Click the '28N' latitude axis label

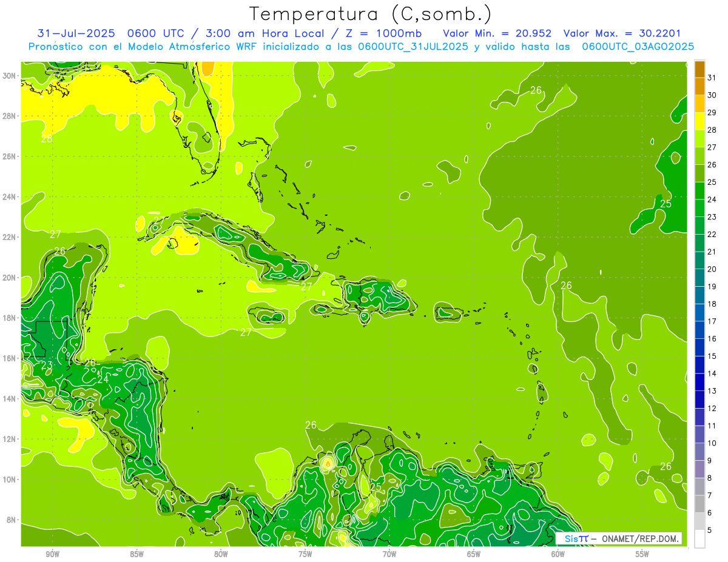point(10,116)
